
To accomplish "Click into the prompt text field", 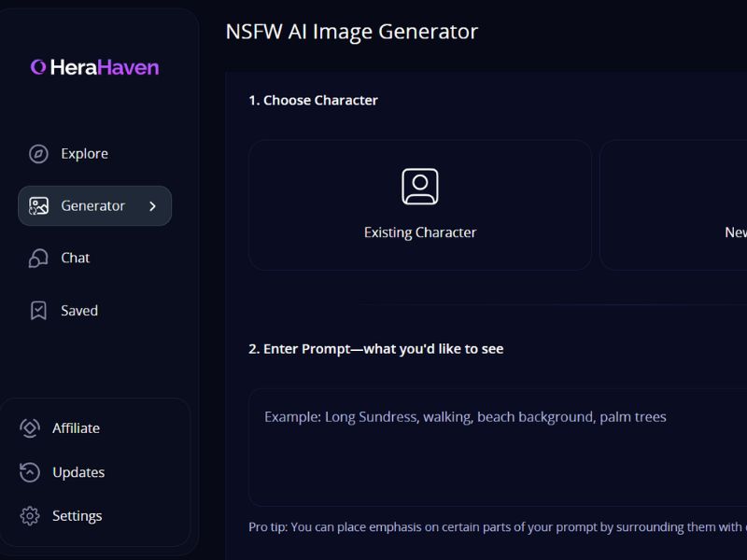I will pyautogui.click(x=498, y=447).
